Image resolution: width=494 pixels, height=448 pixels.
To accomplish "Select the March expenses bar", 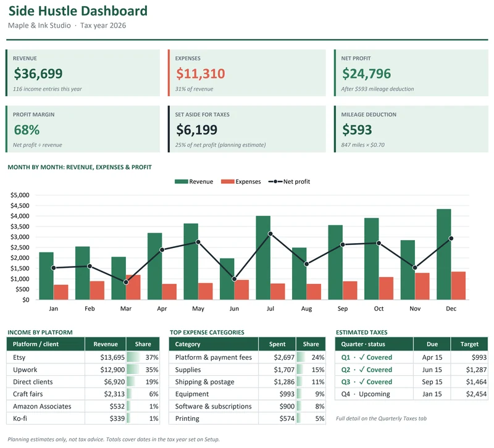I will (x=133, y=288).
